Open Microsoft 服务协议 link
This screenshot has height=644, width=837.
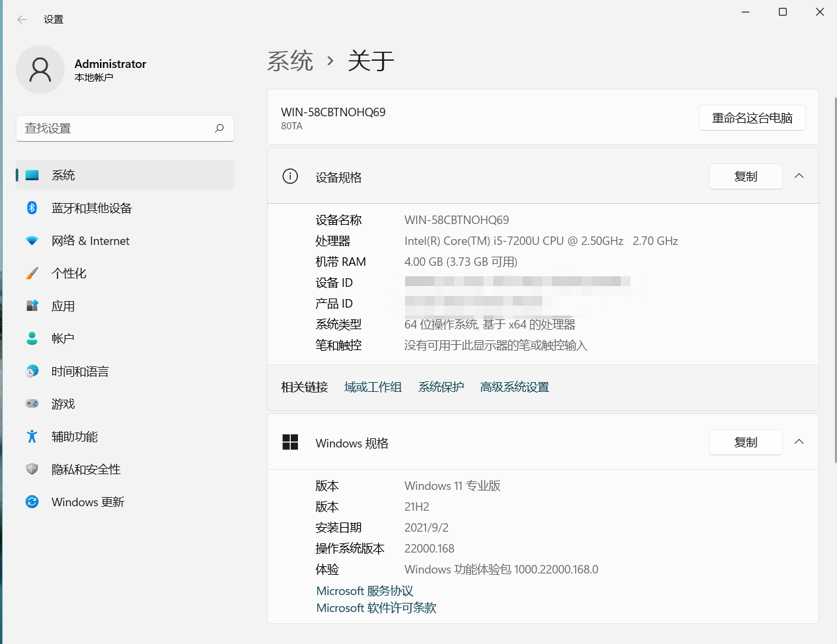pos(365,591)
